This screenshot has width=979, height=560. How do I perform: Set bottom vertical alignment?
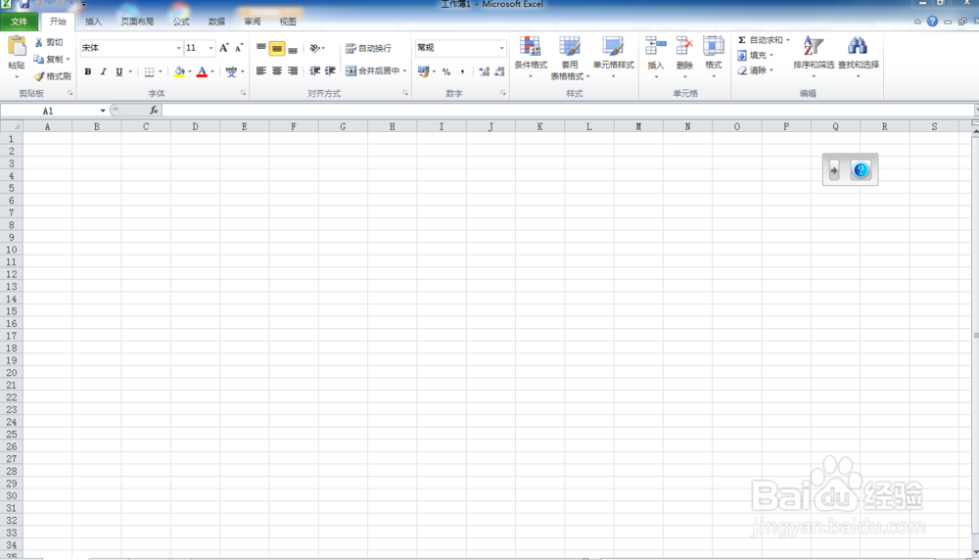point(292,48)
